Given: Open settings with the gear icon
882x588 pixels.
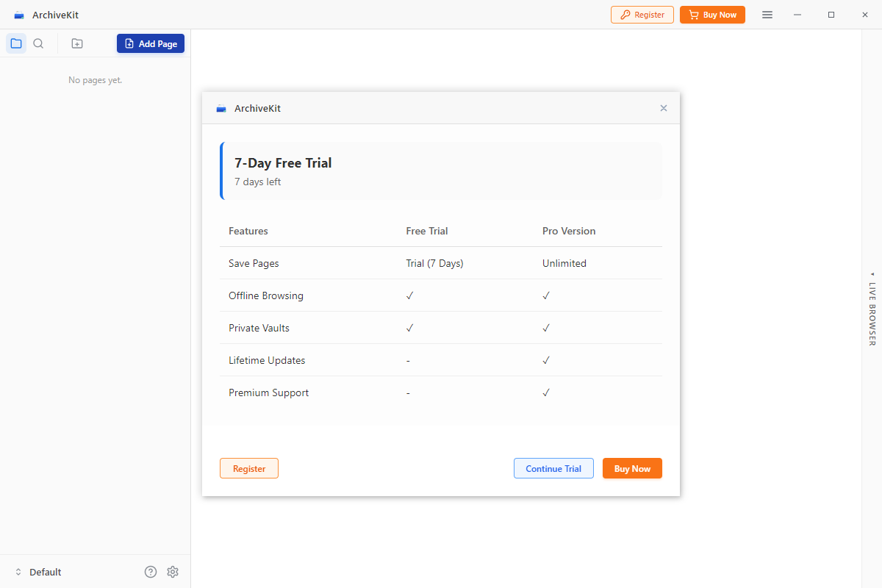Looking at the screenshot, I should coord(173,571).
